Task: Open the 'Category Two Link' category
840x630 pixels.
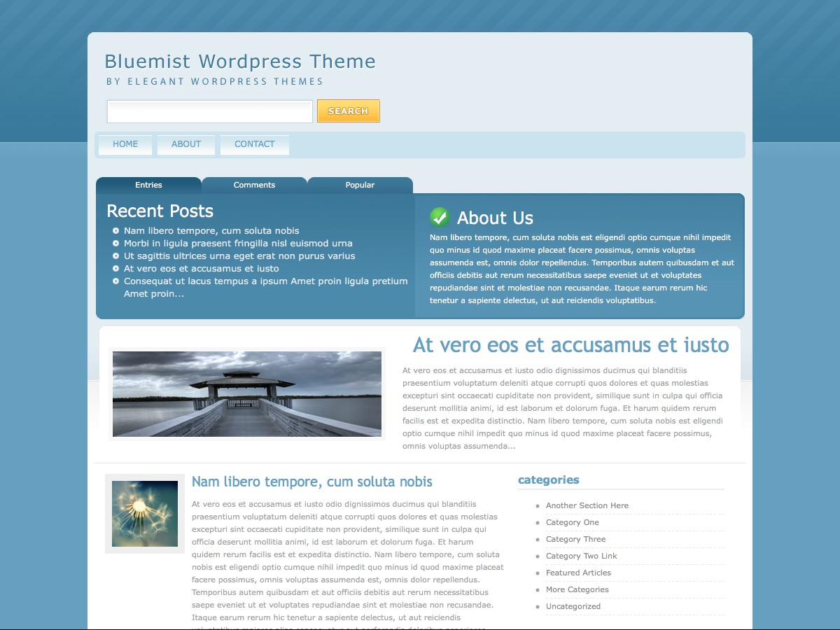Action: (x=582, y=556)
